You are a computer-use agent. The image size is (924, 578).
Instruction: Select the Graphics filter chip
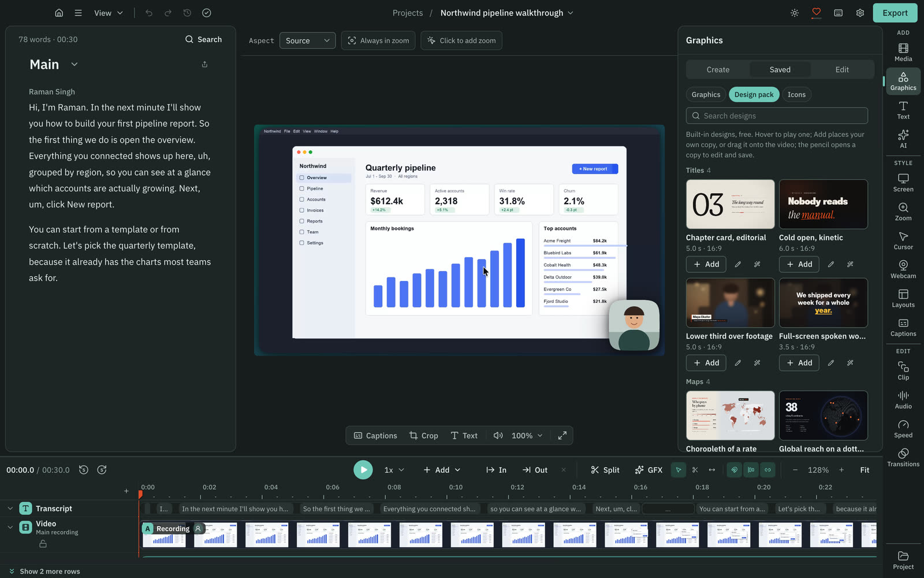[706, 95]
